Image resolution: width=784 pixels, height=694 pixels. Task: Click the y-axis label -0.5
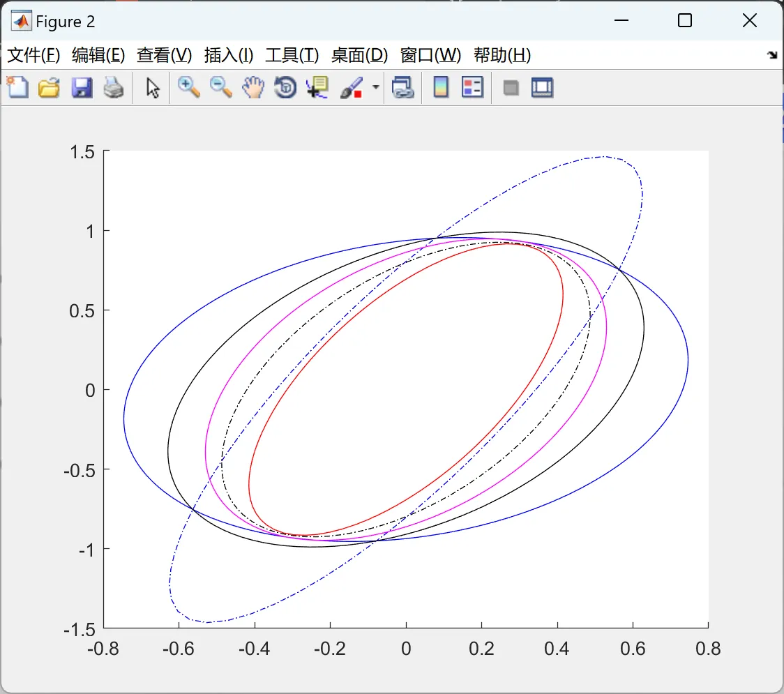[x=80, y=471]
